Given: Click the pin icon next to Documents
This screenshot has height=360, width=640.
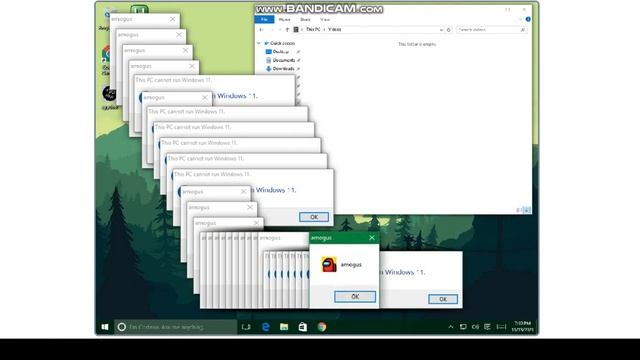Looking at the screenshot, I should [x=298, y=60].
